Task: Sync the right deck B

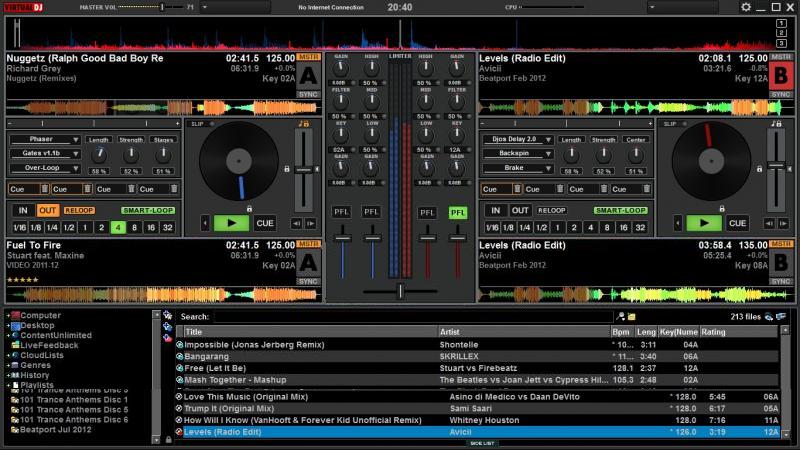Action: [781, 94]
